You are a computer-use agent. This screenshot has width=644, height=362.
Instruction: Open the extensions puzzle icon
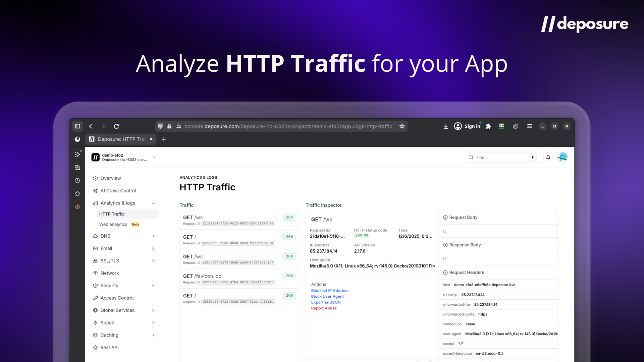tap(488, 126)
